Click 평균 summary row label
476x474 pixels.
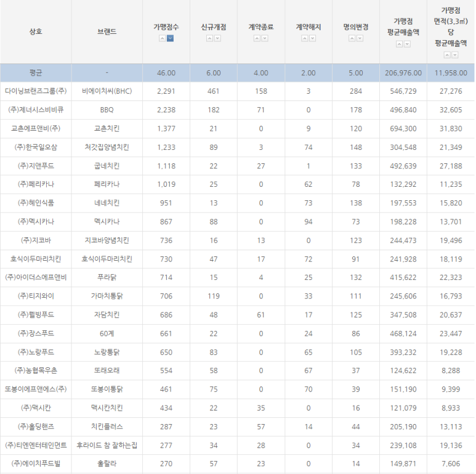coord(36,73)
